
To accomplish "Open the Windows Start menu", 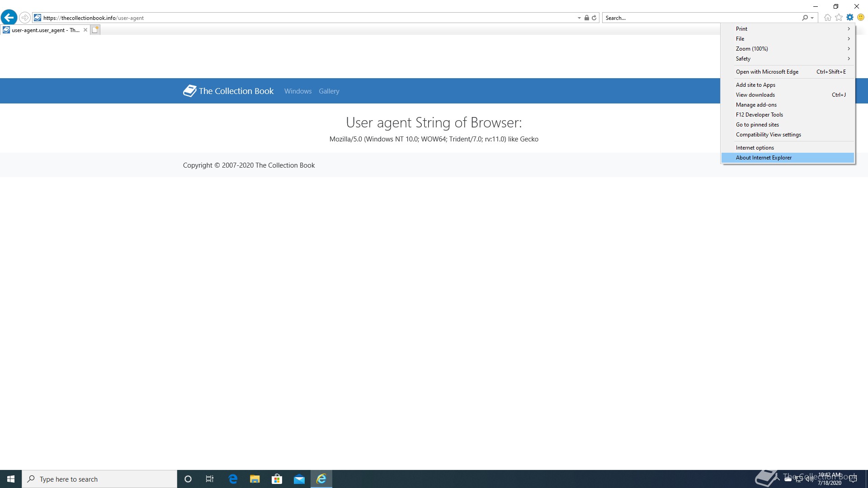I will 11,479.
